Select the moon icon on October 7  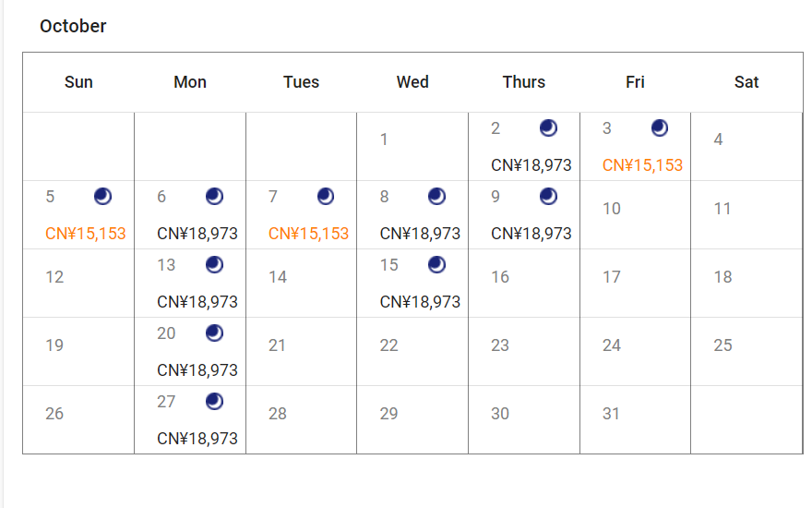[326, 196]
